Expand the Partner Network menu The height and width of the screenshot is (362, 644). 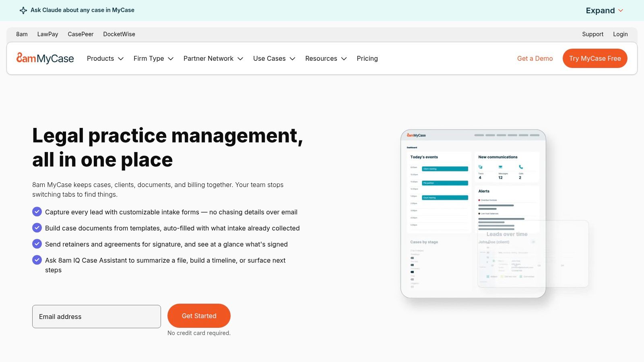[213, 58]
